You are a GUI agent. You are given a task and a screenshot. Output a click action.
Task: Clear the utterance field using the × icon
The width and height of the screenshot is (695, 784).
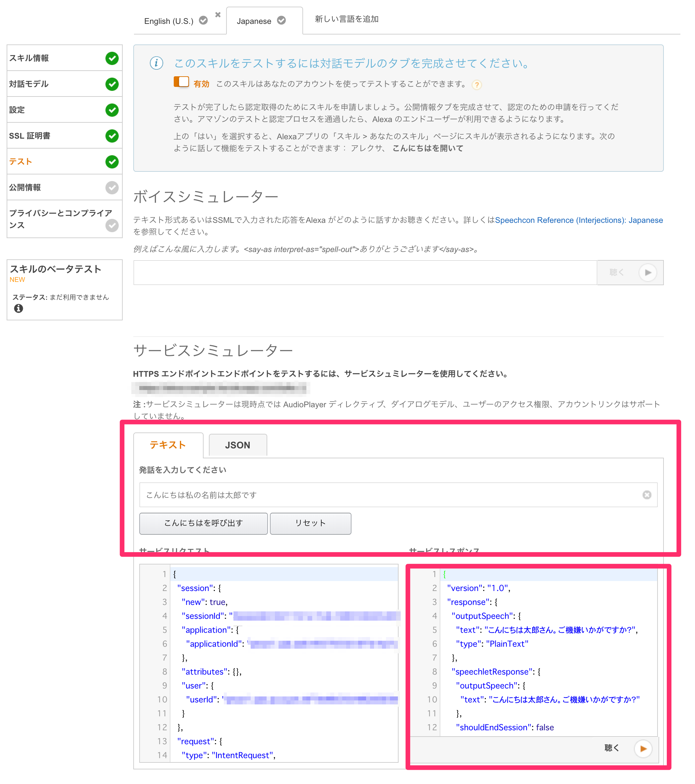coord(647,495)
